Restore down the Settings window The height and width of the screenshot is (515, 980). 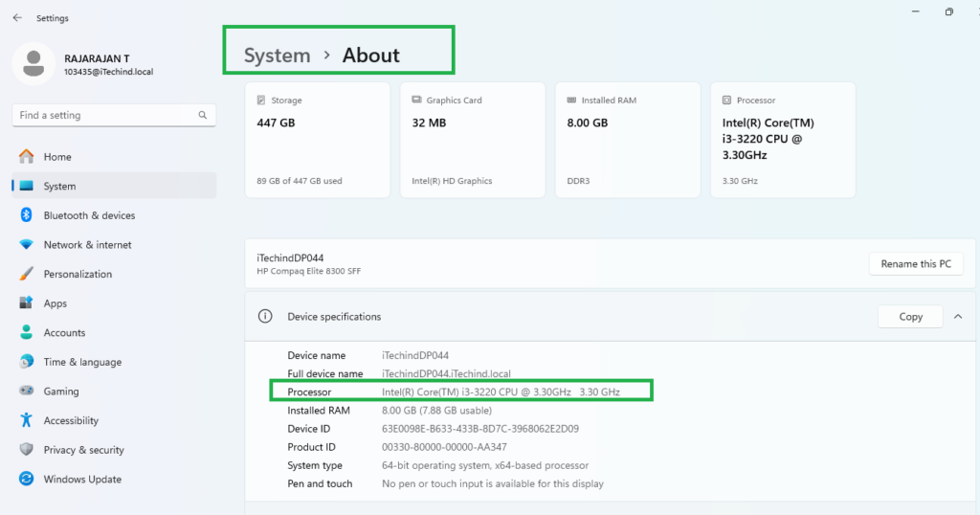click(x=948, y=11)
